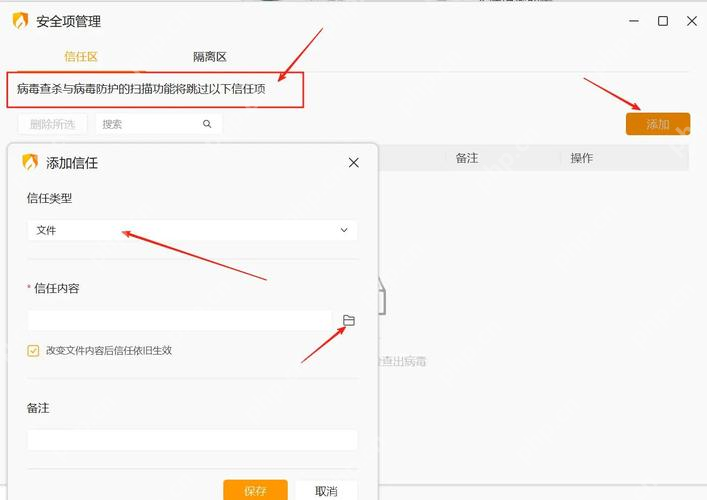Click the Huorong flame logo in title bar
707x500 pixels.
pos(20,21)
